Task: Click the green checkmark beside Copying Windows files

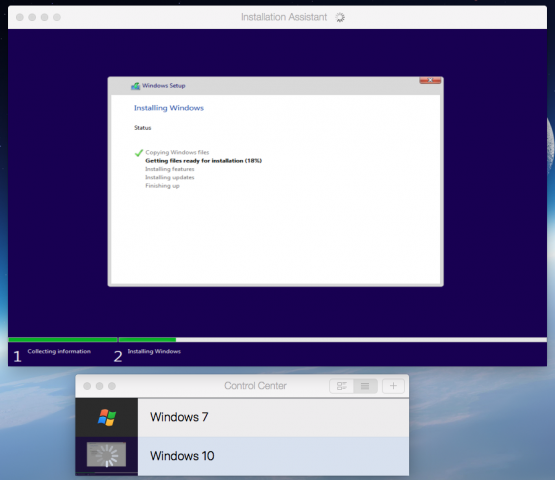Action: coord(139,153)
